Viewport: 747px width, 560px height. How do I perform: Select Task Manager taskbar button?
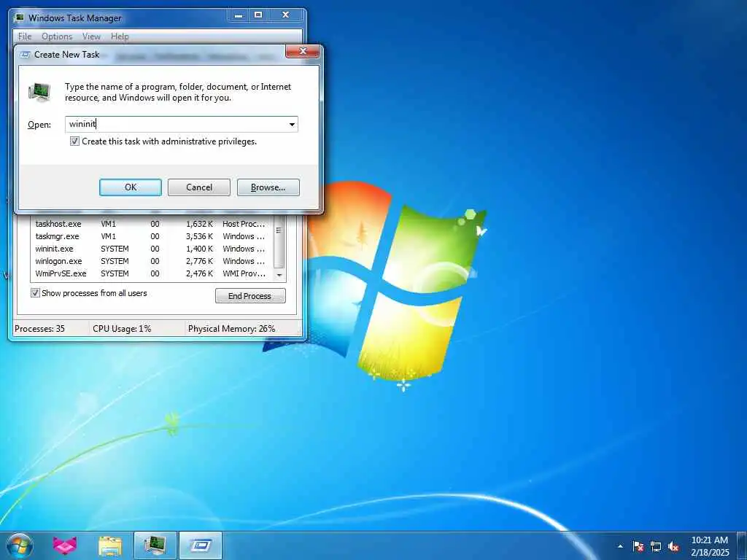pyautogui.click(x=155, y=546)
